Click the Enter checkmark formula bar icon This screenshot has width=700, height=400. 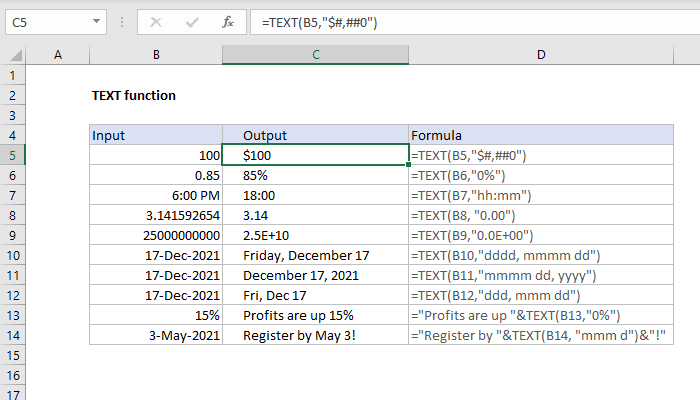pyautogui.click(x=191, y=20)
